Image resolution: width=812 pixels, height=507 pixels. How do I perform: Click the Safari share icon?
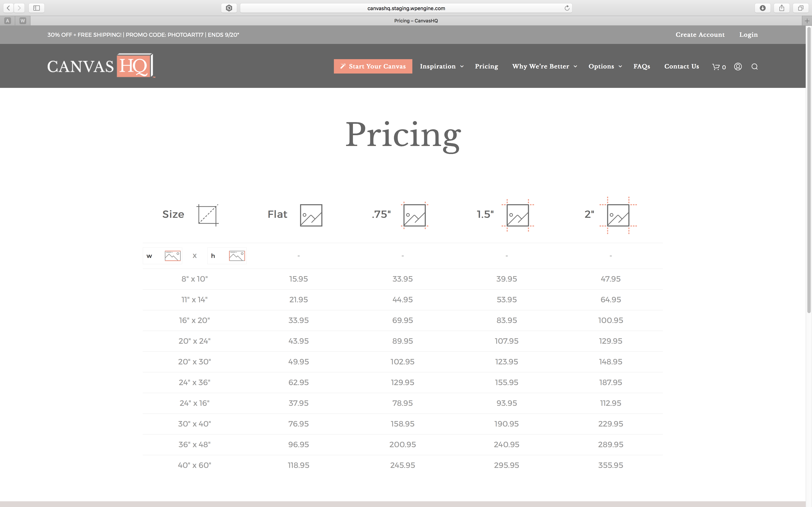782,8
